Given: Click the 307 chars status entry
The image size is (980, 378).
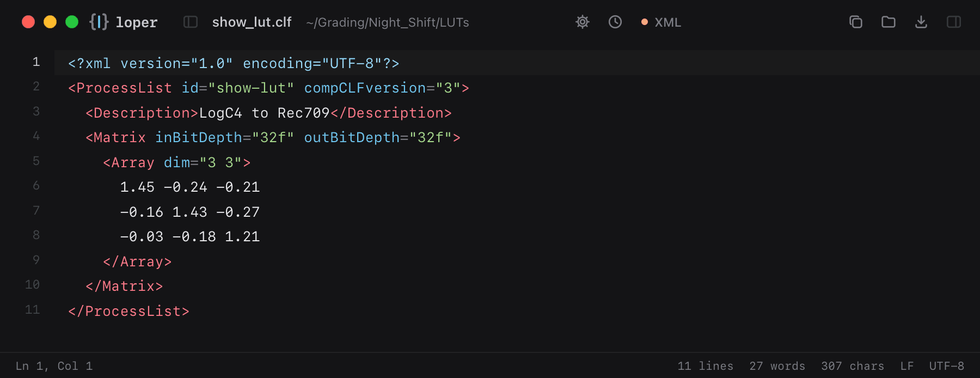Looking at the screenshot, I should (853, 366).
